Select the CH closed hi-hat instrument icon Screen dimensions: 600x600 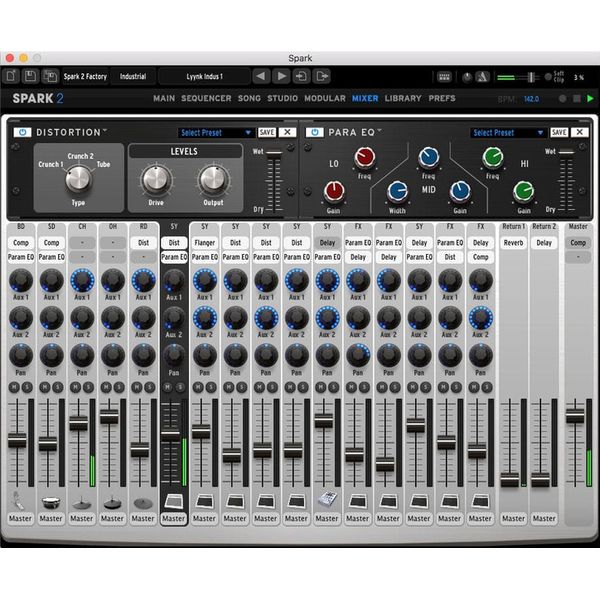click(x=82, y=502)
